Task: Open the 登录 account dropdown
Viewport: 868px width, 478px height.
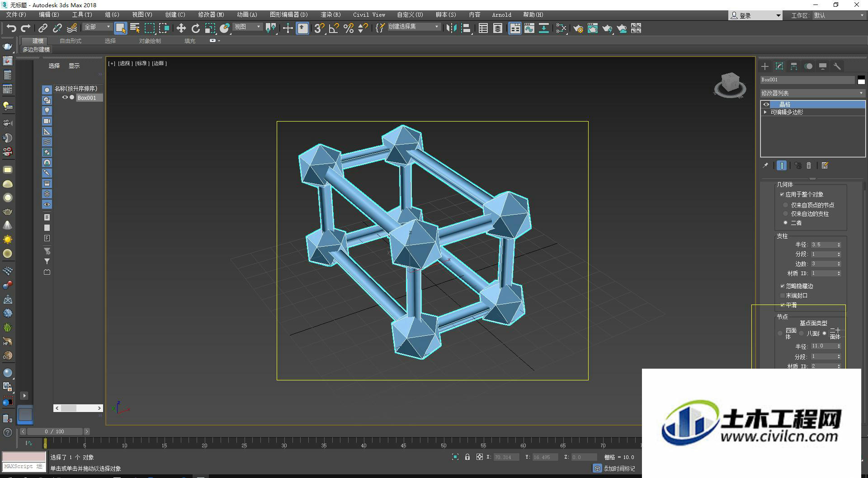Action: pyautogui.click(x=755, y=15)
